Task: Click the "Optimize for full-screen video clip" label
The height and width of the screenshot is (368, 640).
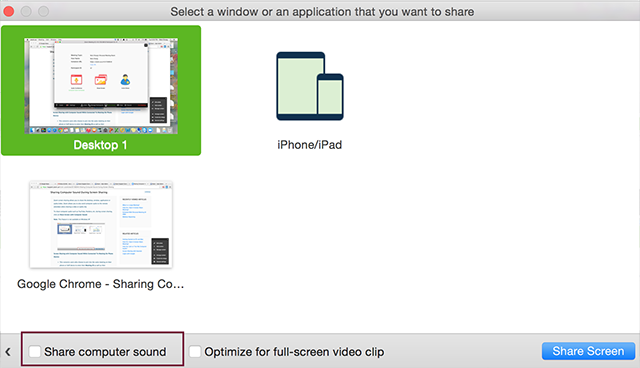Action: click(294, 352)
